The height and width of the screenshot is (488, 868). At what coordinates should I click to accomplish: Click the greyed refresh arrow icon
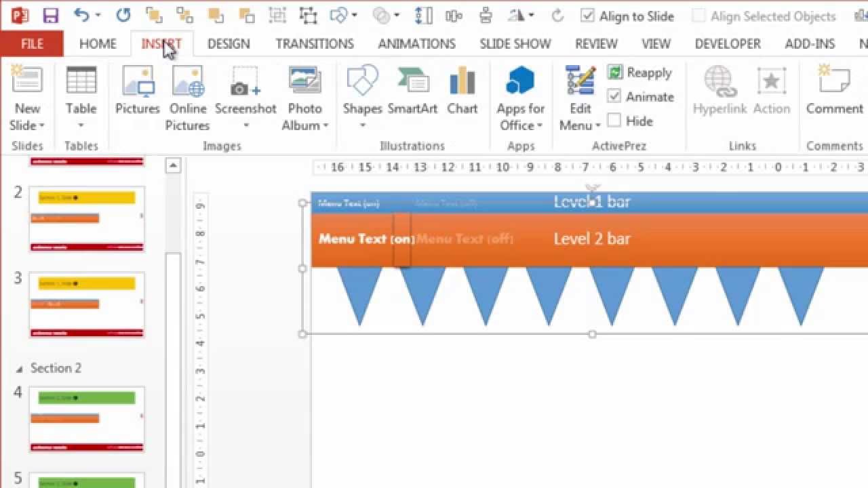(x=558, y=15)
